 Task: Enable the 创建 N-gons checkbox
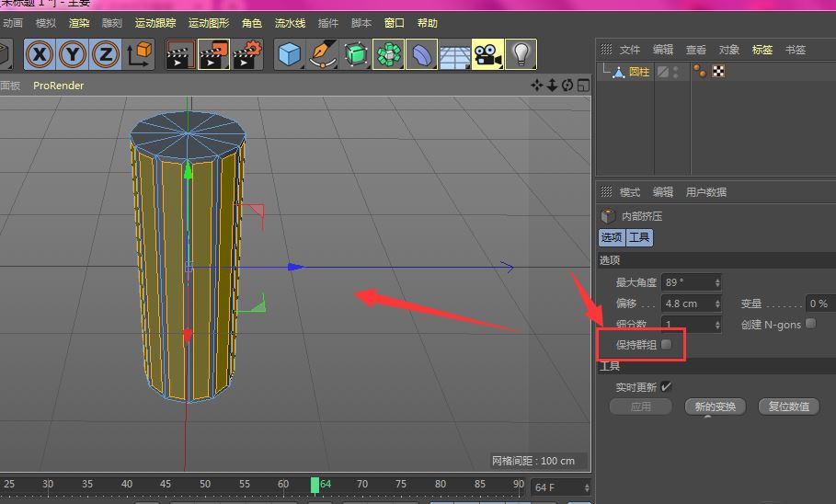tap(810, 324)
